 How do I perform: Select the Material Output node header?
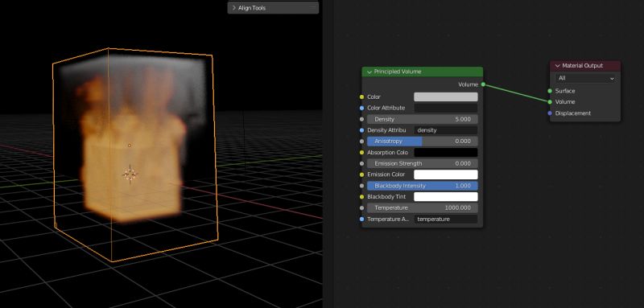[x=585, y=66]
